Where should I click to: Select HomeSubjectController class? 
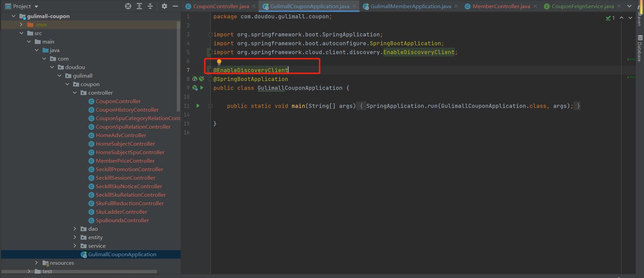(x=125, y=144)
